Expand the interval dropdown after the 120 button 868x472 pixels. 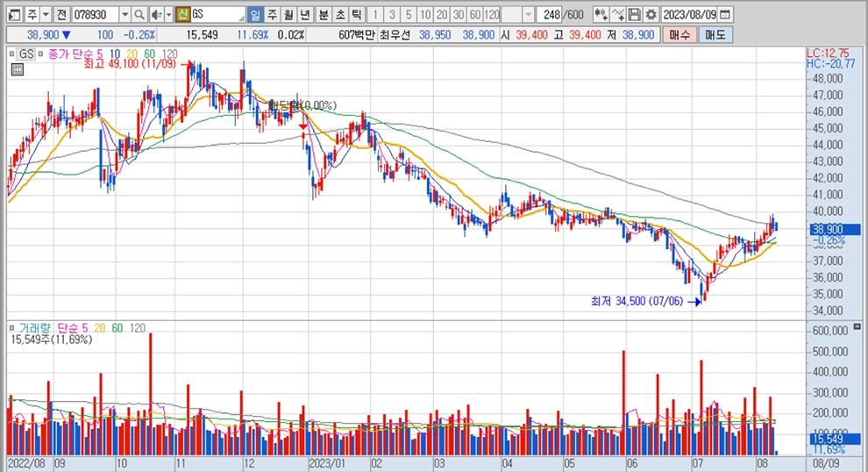pos(527,15)
